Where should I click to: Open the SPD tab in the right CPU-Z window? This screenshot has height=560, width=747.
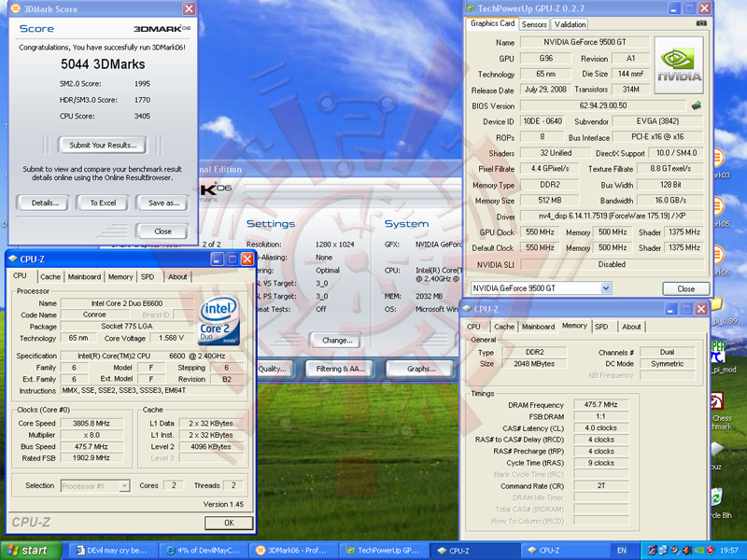tap(601, 327)
